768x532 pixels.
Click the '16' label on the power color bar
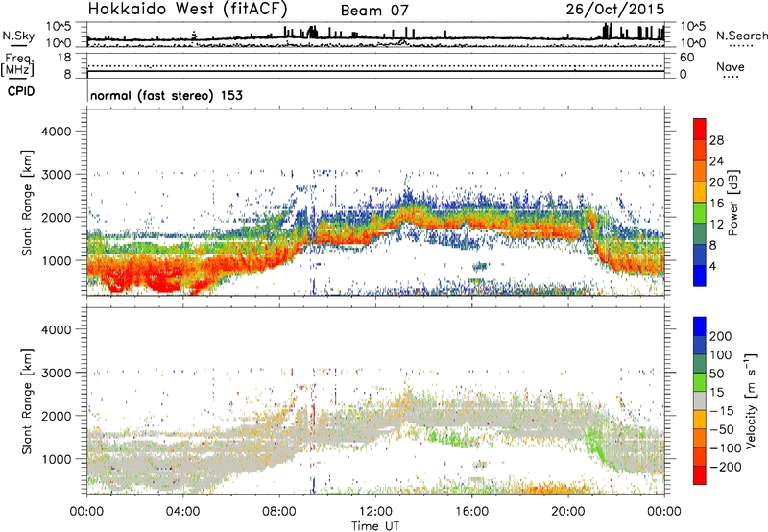(x=716, y=204)
